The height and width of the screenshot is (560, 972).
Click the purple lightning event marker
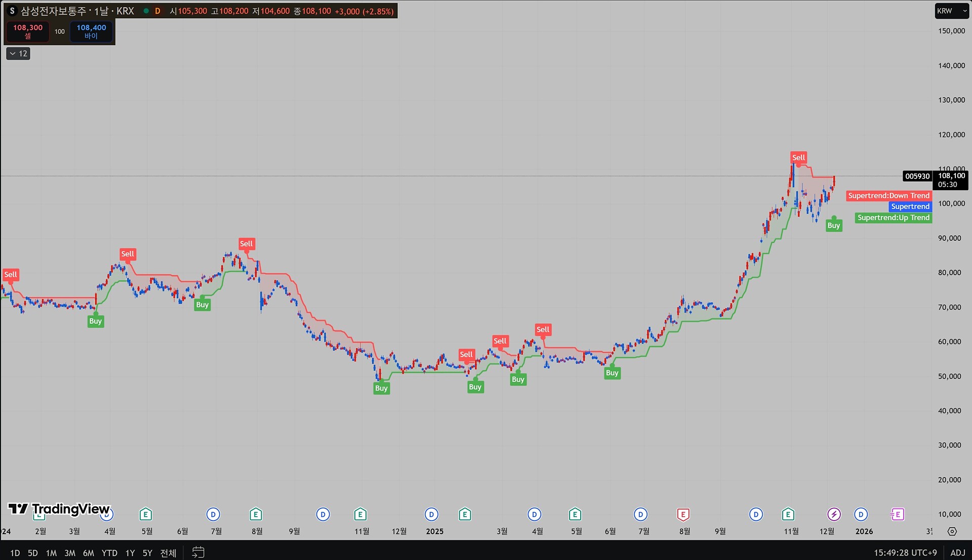click(834, 514)
